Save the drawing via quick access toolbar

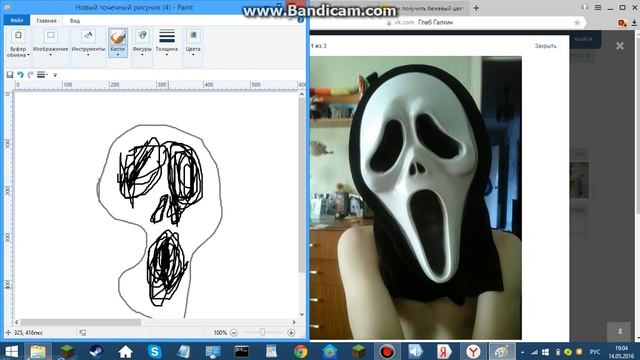(10, 75)
